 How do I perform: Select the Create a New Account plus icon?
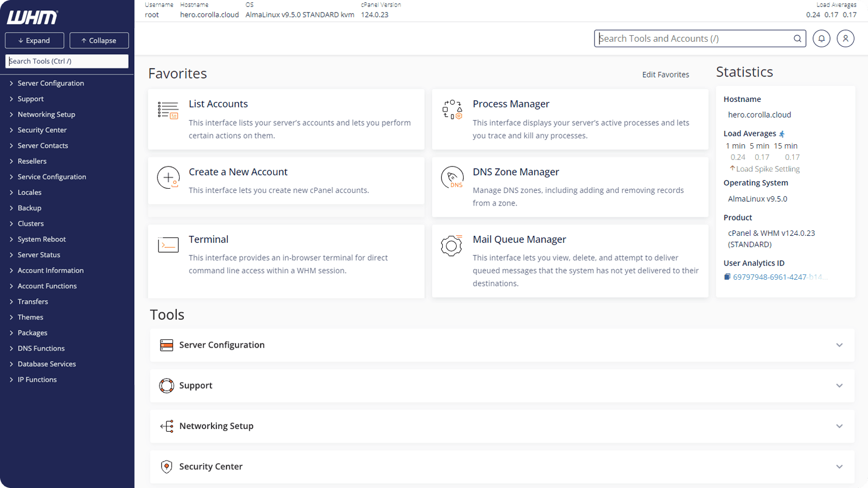click(168, 178)
